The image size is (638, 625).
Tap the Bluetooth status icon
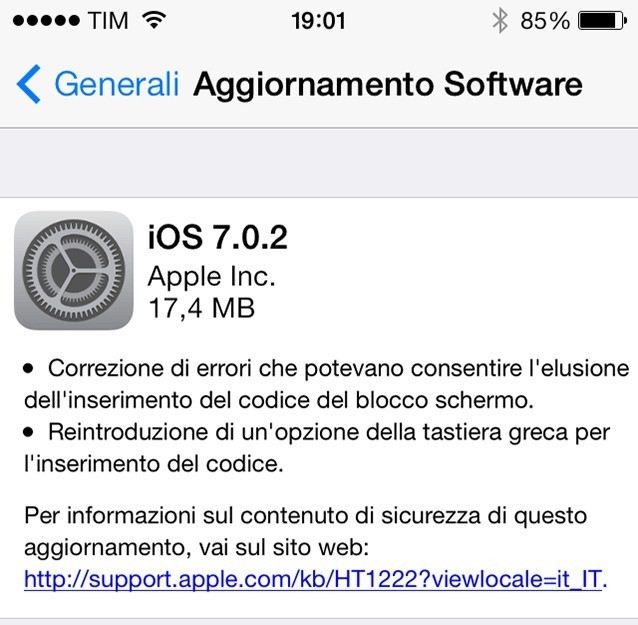pos(500,20)
